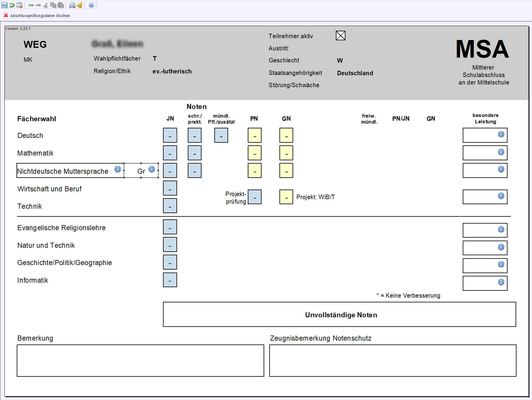The height and width of the screenshot is (400, 532).
Task: Click info icon next to Gr
Action: tap(152, 169)
